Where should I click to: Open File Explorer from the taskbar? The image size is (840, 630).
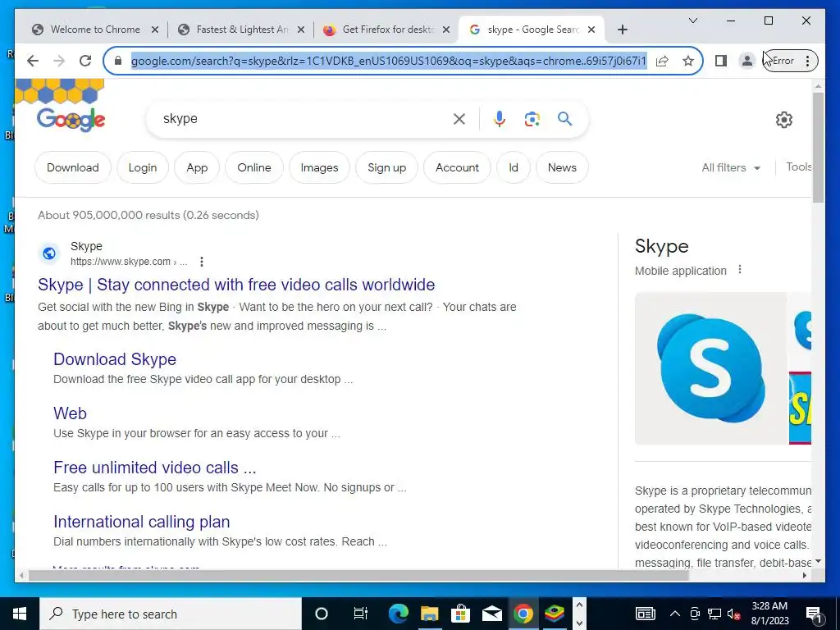click(x=429, y=614)
